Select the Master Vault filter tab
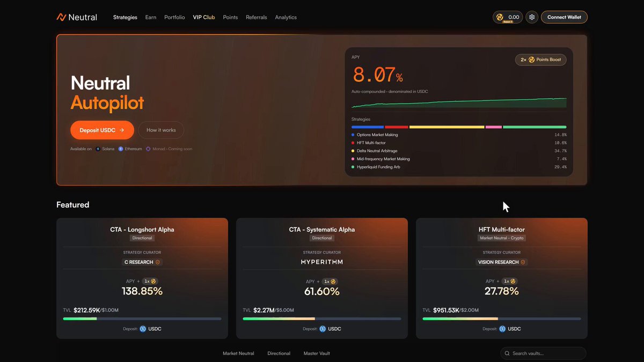Image resolution: width=644 pixels, height=362 pixels. tap(317, 353)
